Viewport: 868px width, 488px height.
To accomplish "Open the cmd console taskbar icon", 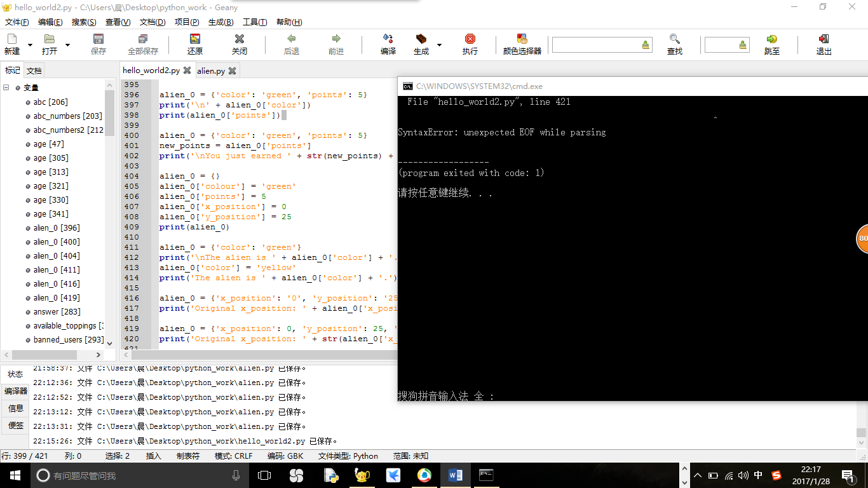I will pyautogui.click(x=486, y=475).
